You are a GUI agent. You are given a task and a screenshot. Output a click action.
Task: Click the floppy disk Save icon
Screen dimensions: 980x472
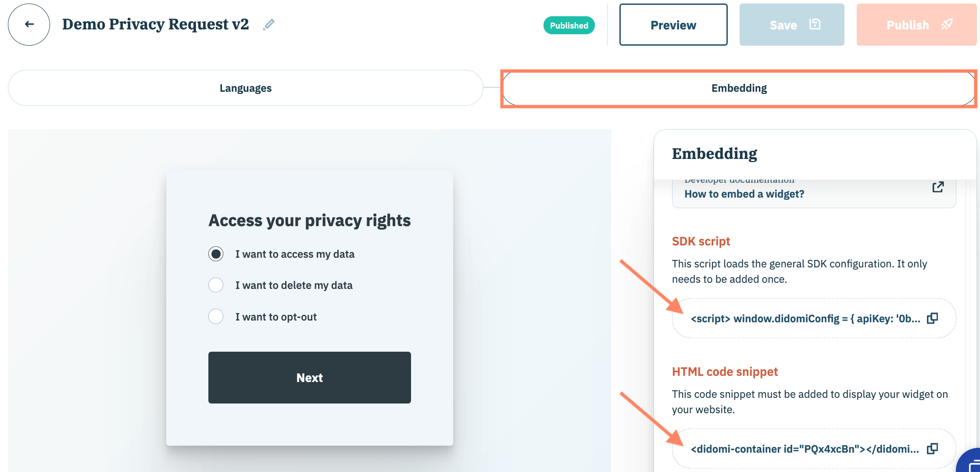[815, 25]
